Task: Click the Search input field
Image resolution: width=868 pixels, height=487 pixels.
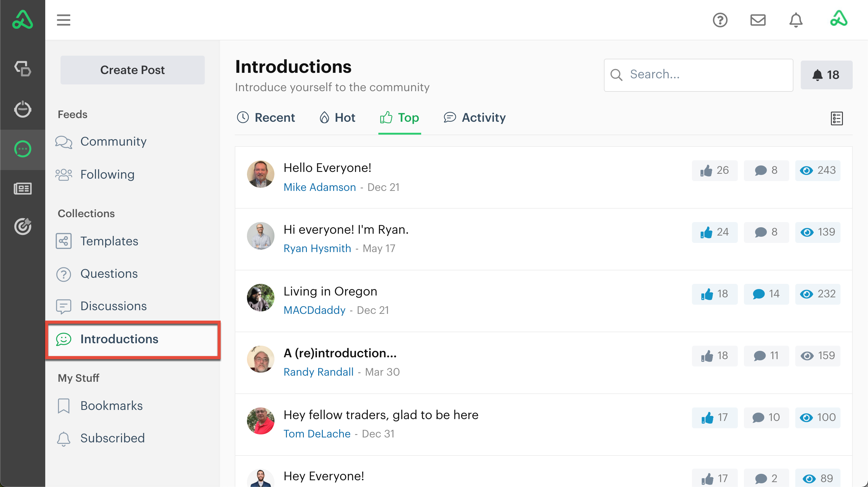Action: (698, 75)
